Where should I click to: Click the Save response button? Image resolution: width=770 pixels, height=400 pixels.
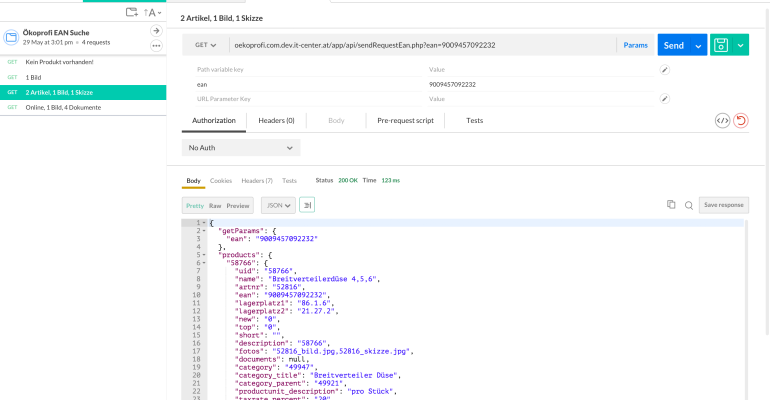pos(724,205)
